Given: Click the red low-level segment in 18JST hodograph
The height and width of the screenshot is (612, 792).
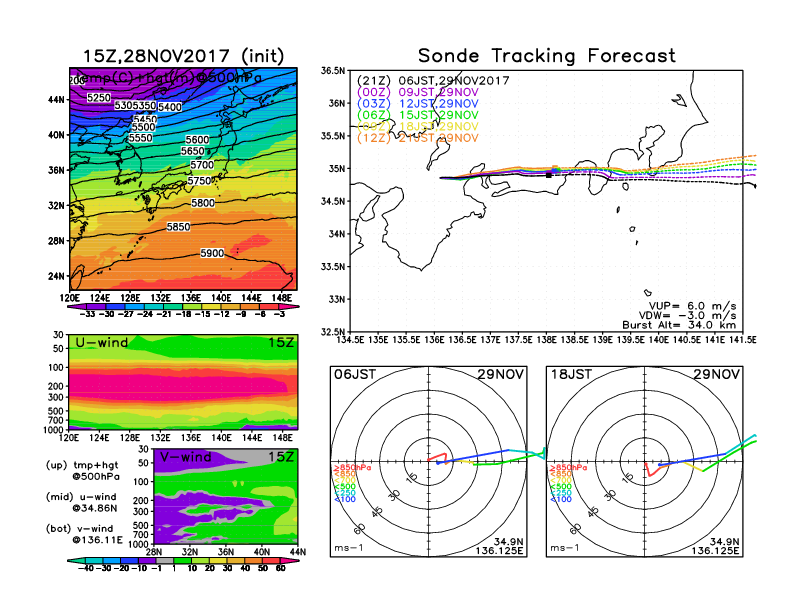Looking at the screenshot, I should (x=653, y=469).
